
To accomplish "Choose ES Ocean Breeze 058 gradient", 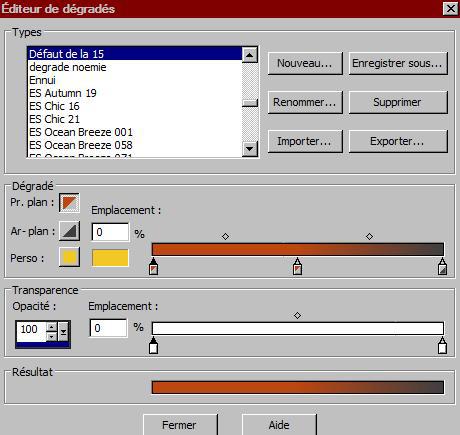I will [x=81, y=145].
